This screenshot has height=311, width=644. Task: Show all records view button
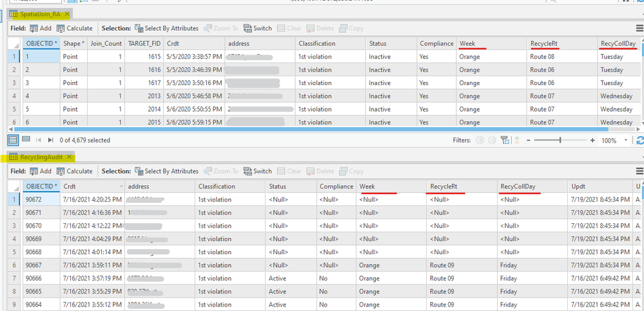pyautogui.click(x=13, y=140)
